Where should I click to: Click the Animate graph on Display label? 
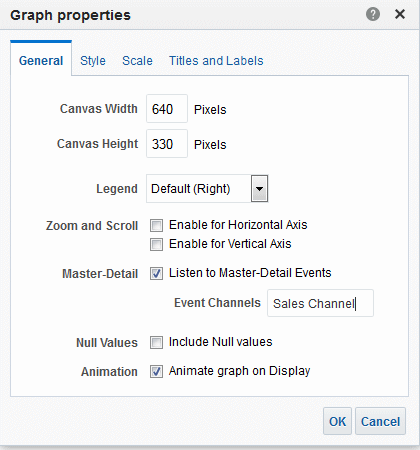[x=239, y=371]
